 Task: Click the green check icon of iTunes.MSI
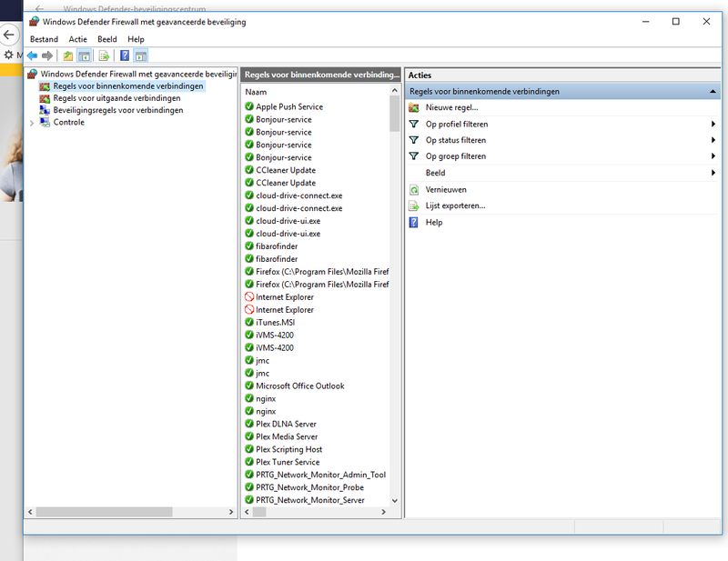249,322
